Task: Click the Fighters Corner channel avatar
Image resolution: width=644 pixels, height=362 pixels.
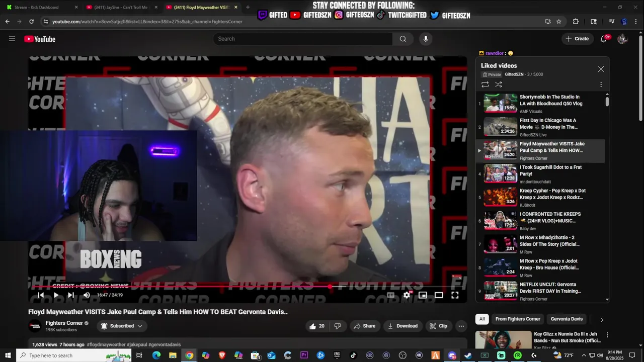Action: pyautogui.click(x=35, y=326)
